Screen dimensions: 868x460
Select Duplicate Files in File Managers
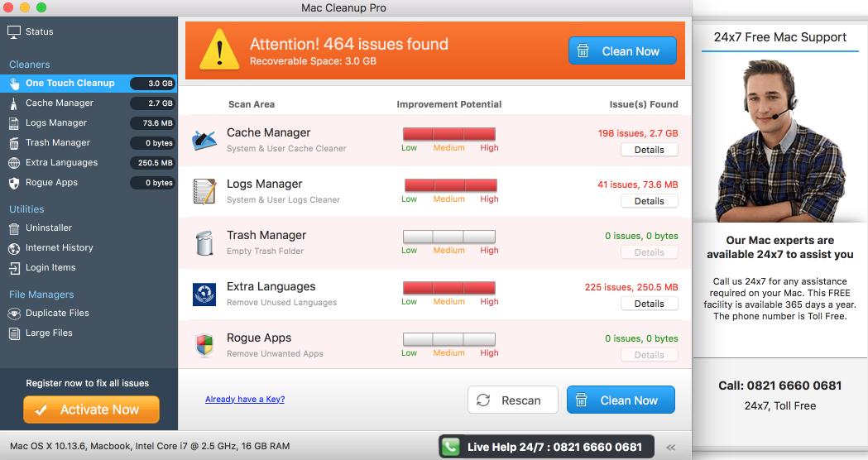[57, 313]
